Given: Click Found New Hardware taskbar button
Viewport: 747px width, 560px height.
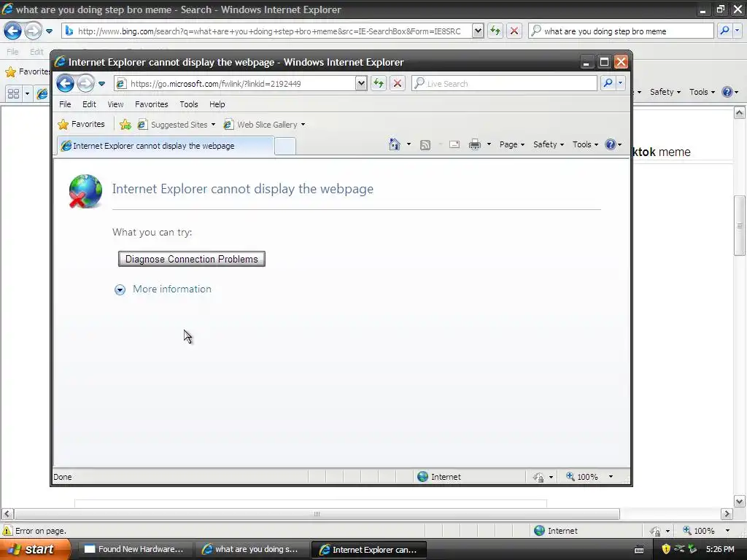Looking at the screenshot, I should click(x=134, y=549).
